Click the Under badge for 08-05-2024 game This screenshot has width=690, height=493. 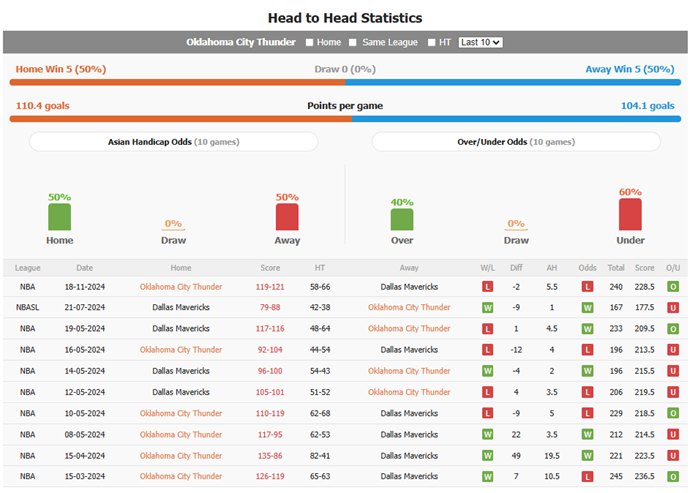(673, 435)
